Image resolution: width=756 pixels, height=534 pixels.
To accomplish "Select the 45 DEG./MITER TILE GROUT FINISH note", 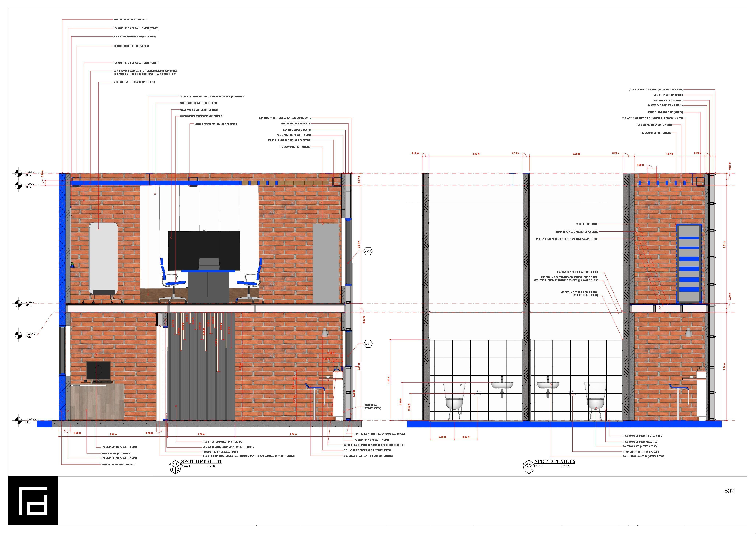I will [x=580, y=294].
